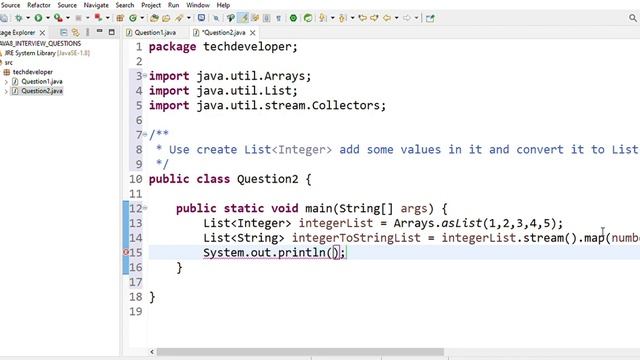This screenshot has height=360, width=640.
Task: Click Collapse All icon in Package Explorer
Action: (64, 32)
